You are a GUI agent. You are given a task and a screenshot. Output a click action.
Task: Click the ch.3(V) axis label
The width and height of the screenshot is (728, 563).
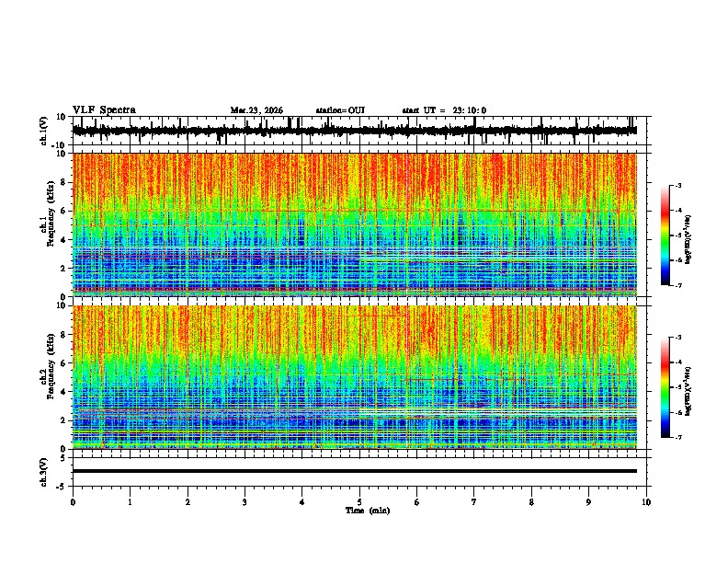pos(44,472)
